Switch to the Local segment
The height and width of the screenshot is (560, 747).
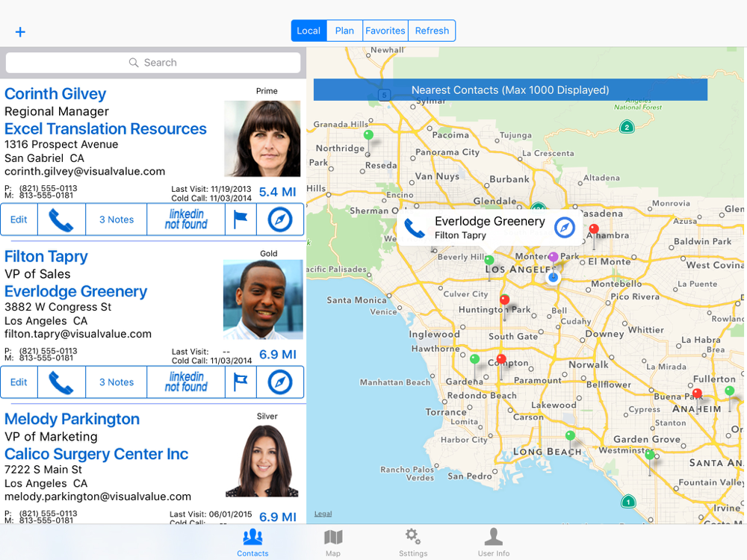point(309,31)
